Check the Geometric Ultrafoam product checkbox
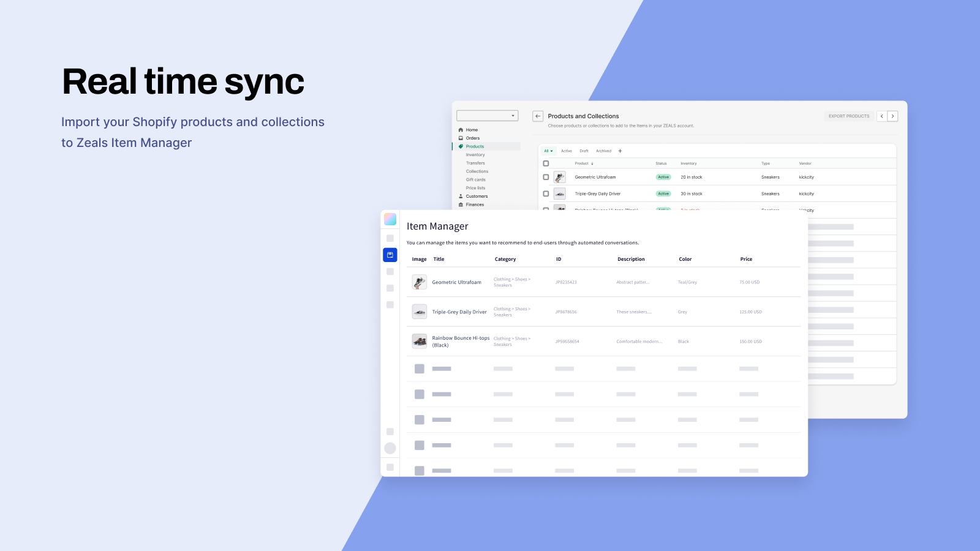 pyautogui.click(x=546, y=177)
